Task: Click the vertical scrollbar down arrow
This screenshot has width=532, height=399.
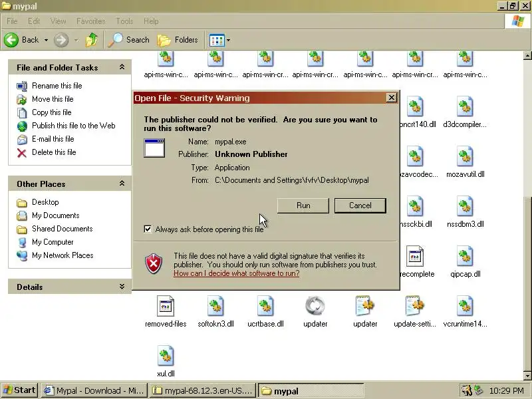Action: (527, 376)
